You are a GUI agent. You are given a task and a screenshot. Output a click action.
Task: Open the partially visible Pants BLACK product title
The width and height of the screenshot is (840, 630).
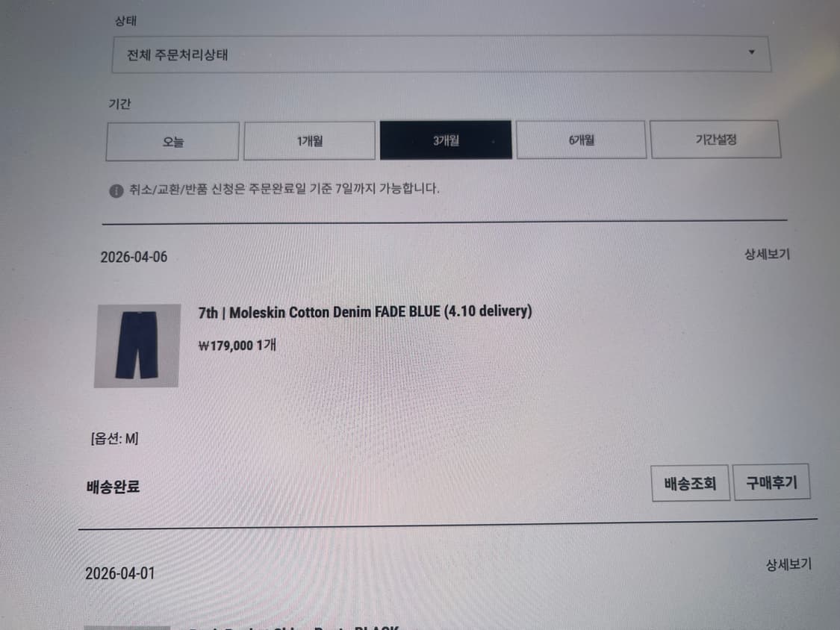[293, 627]
